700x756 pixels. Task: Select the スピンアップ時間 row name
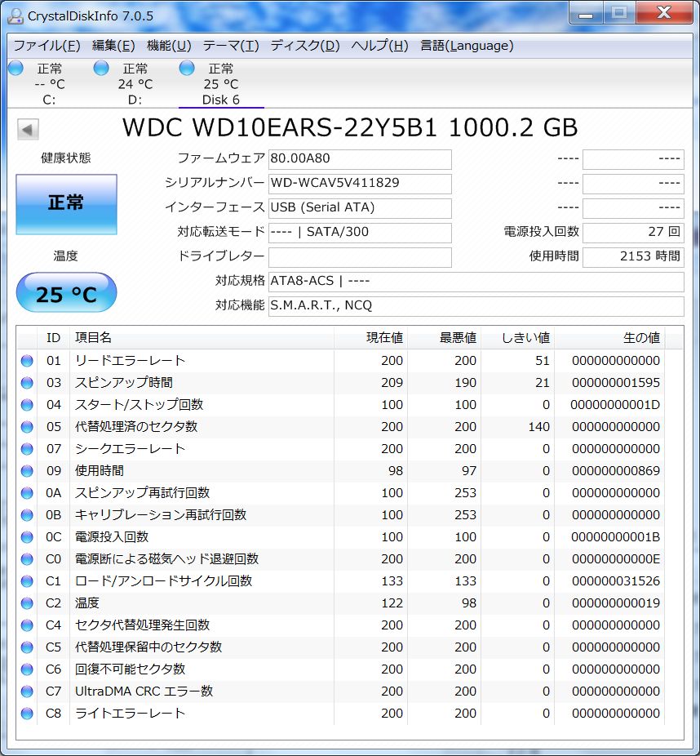[x=124, y=383]
